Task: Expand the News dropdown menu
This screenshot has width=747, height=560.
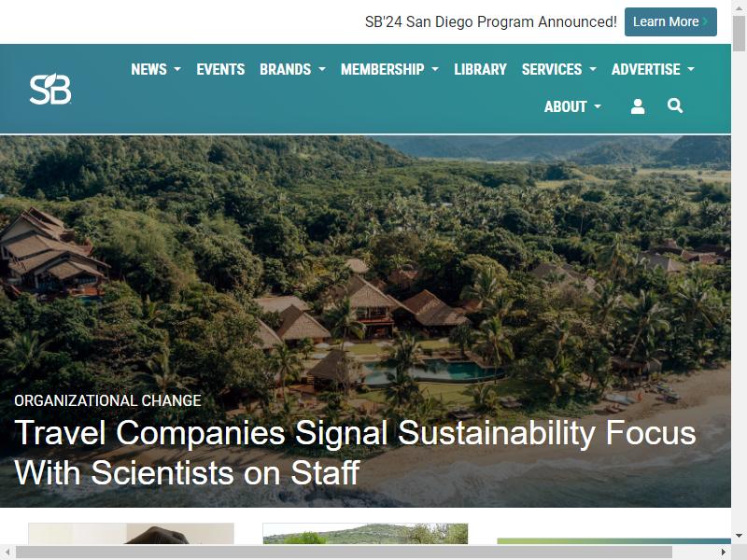Action: pos(155,69)
